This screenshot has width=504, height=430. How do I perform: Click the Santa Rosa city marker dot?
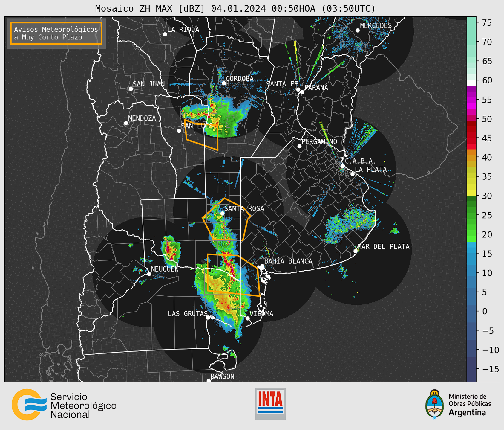click(x=222, y=213)
